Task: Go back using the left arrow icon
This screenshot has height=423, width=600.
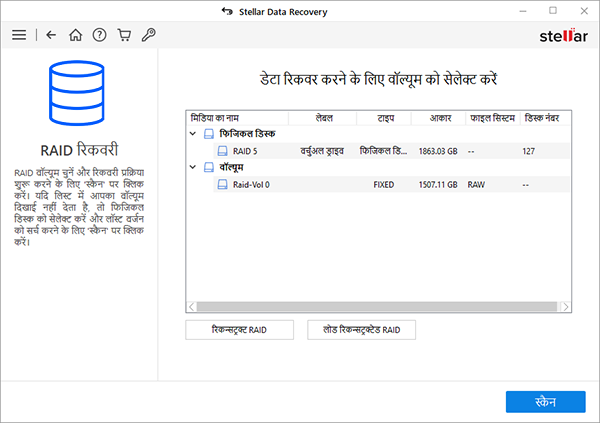Action: [51, 35]
